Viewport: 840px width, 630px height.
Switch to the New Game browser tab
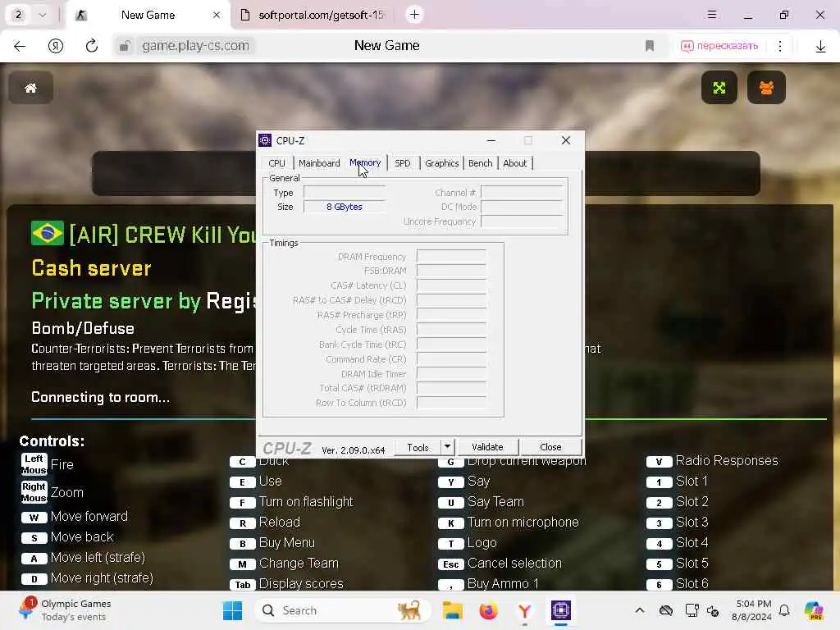click(148, 15)
